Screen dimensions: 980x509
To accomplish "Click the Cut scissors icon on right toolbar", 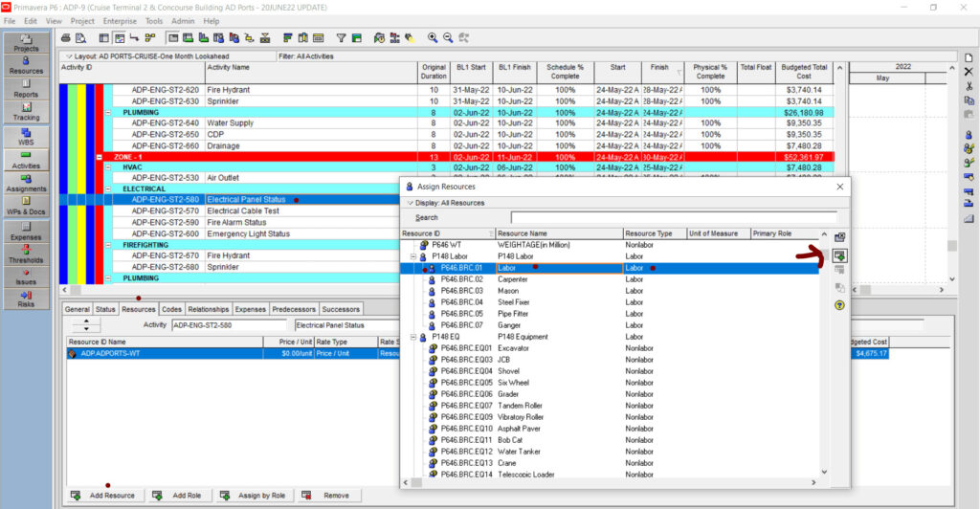I will tap(969, 86).
